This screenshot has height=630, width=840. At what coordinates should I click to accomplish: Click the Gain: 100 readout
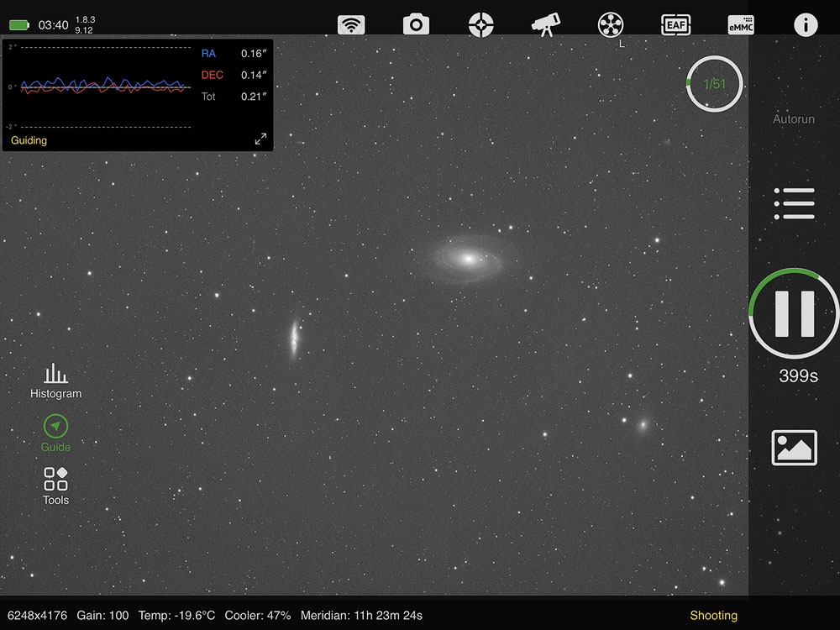(102, 616)
